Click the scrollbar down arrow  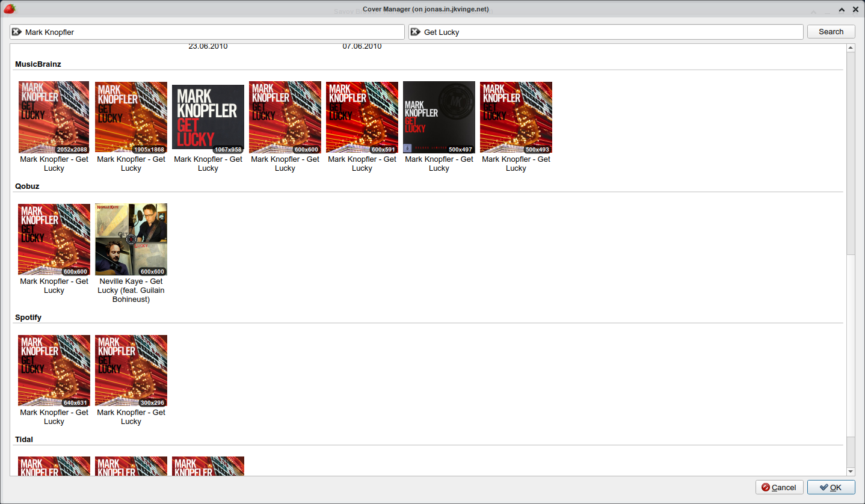tap(851, 472)
